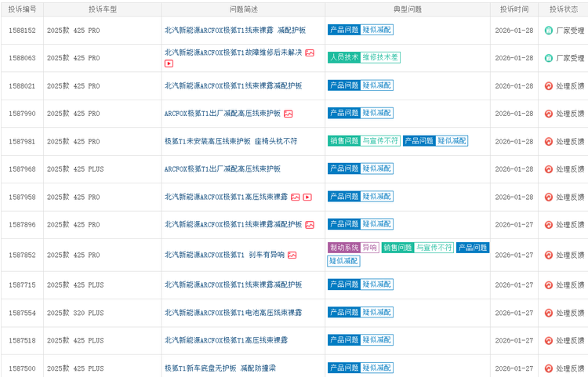Open picture icon beside 刹车有异响 complaint
588x377 pixels.
coord(292,255)
